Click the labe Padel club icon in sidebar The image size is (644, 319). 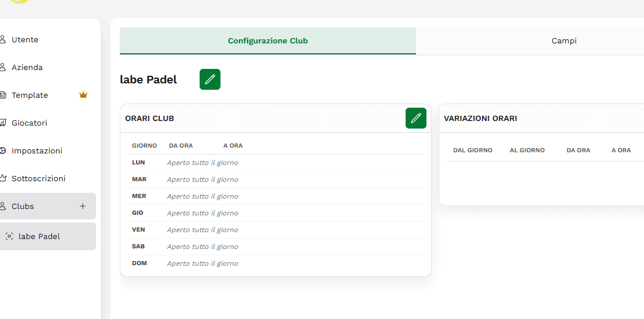coord(9,236)
